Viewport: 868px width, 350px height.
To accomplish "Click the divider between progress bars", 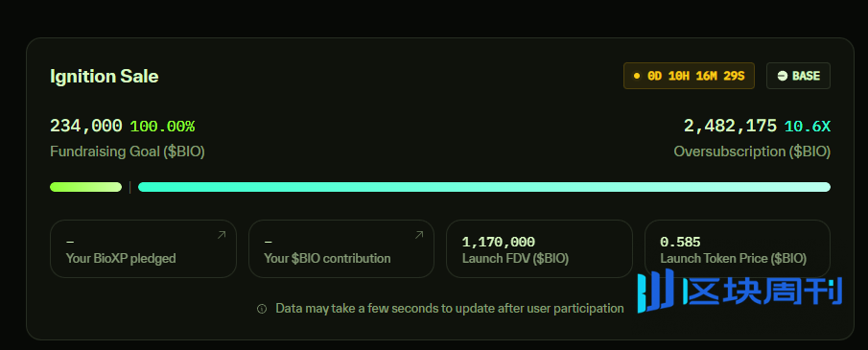I will [130, 187].
